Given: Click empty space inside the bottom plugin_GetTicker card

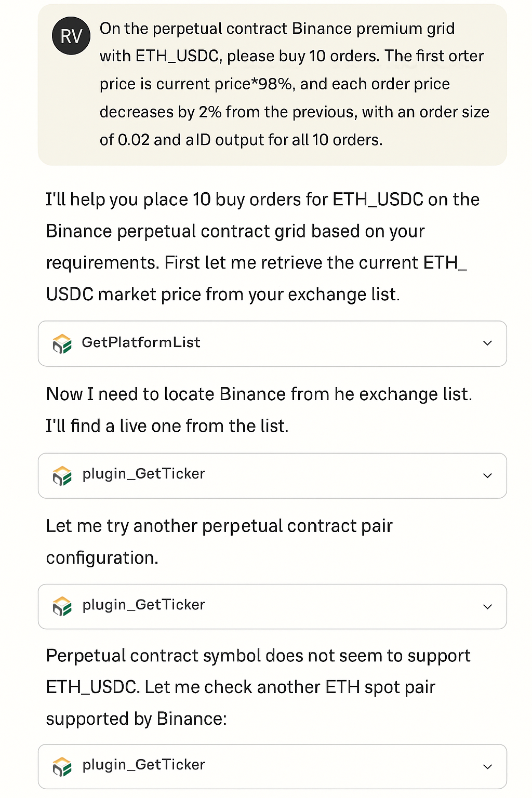Looking at the screenshot, I should click(338, 766).
